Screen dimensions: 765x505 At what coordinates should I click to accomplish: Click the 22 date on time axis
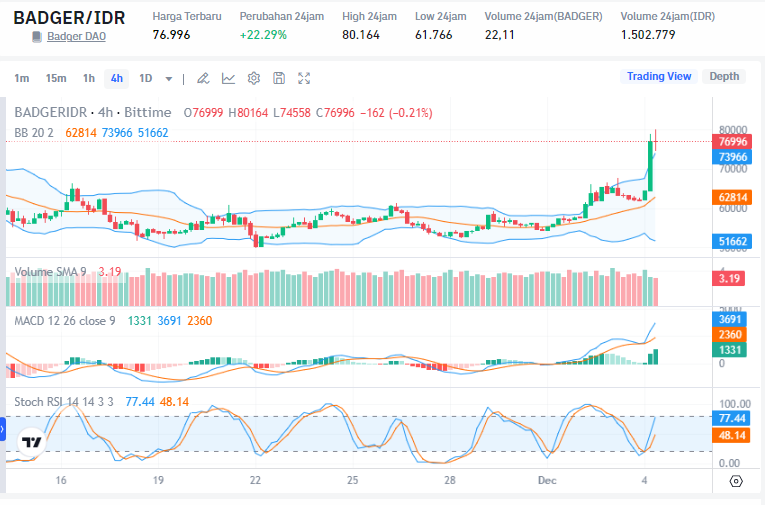coord(255,481)
